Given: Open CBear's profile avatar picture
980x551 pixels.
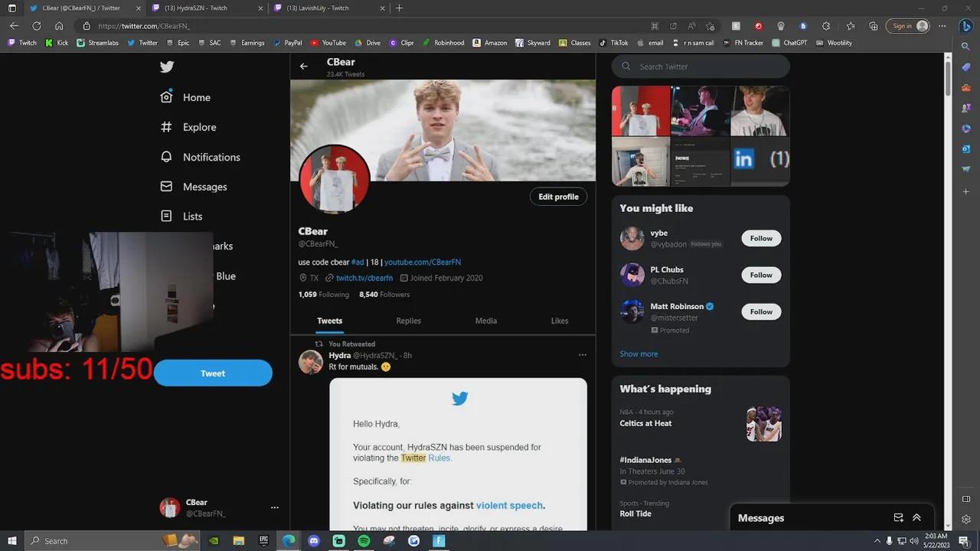Looking at the screenshot, I should (x=334, y=180).
